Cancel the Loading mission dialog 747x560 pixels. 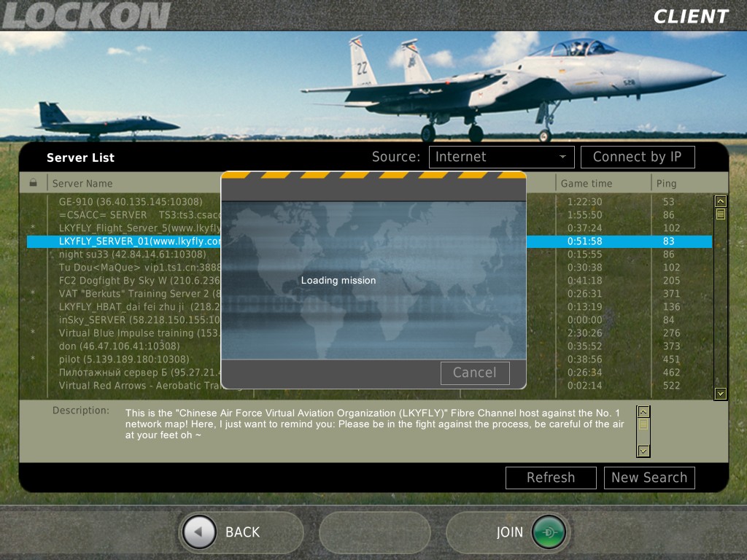(475, 373)
